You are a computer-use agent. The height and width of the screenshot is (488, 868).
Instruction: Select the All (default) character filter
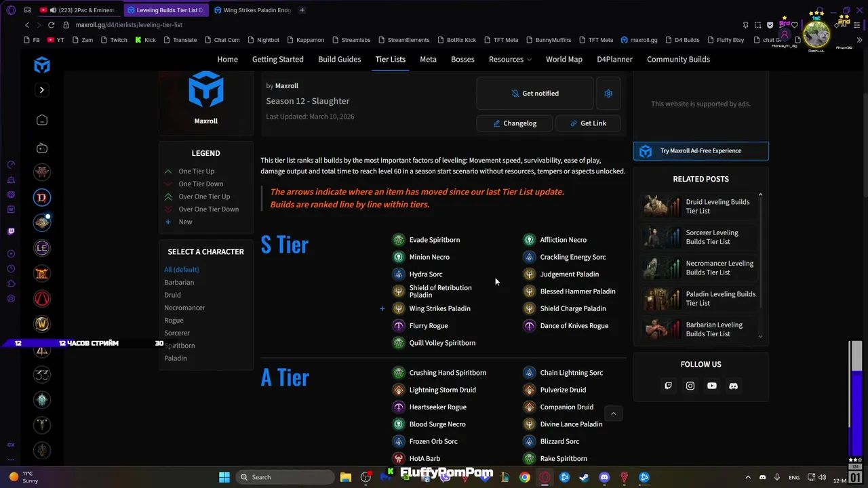click(x=181, y=270)
